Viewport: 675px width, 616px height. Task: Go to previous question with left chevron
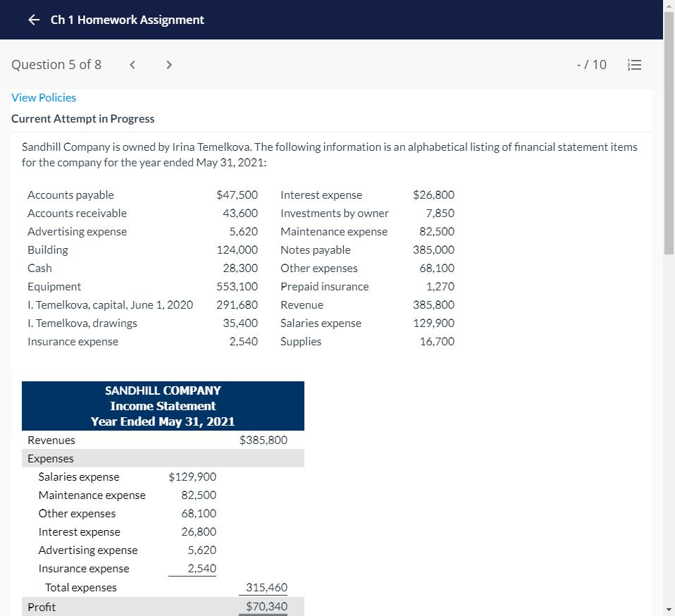tap(132, 65)
